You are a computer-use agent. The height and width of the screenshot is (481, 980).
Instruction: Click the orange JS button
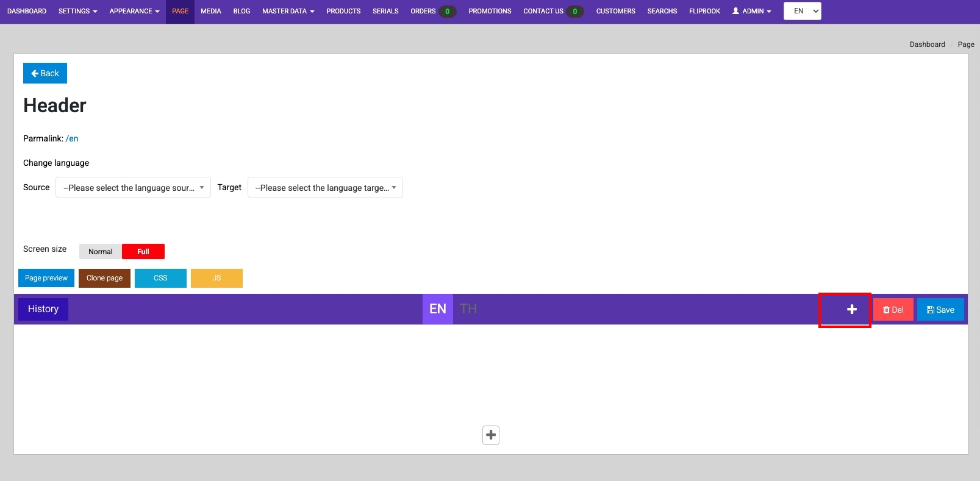coord(216,278)
